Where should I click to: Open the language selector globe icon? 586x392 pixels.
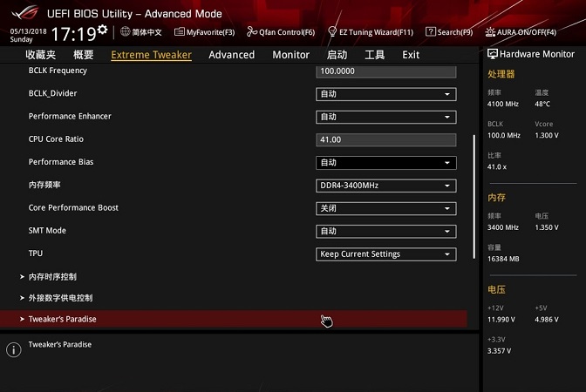(125, 31)
